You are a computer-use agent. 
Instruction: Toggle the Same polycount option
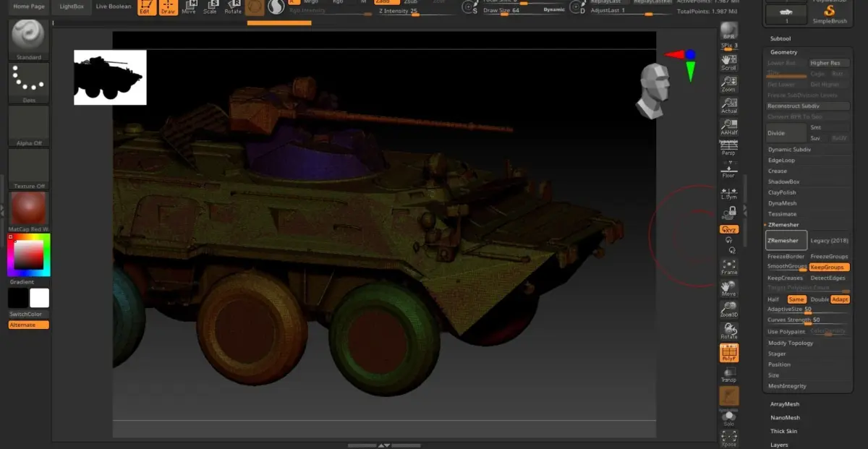click(x=796, y=299)
